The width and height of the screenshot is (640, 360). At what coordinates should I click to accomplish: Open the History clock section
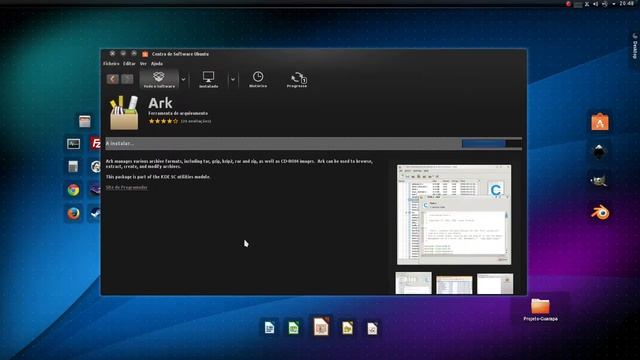258,79
